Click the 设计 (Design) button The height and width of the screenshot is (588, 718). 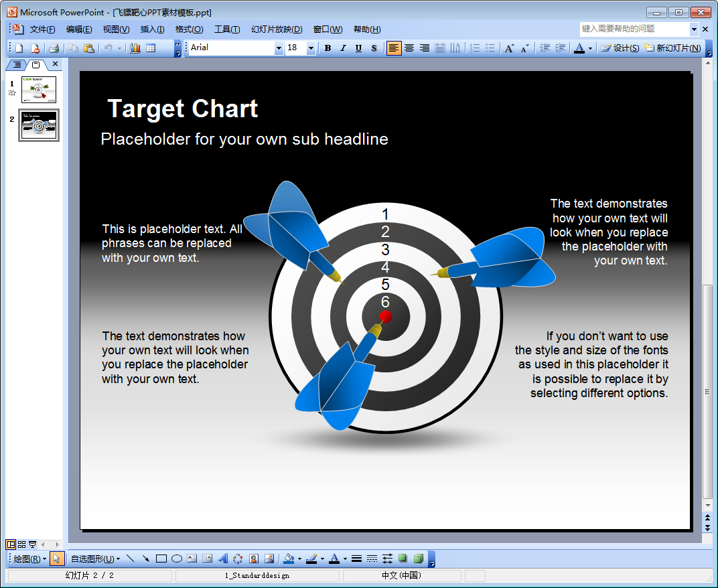pyautogui.click(x=620, y=48)
